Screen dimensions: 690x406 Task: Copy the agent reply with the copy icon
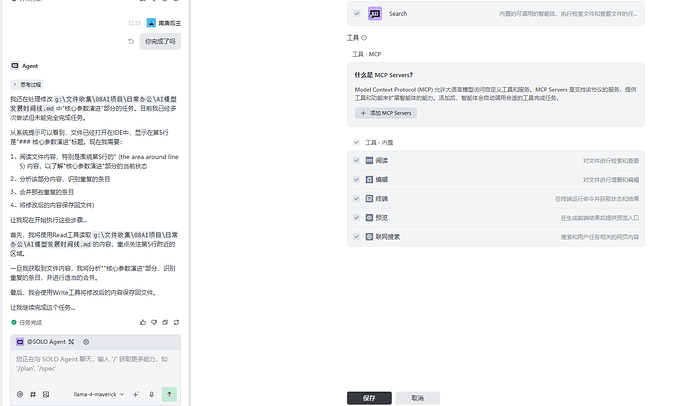pos(165,322)
